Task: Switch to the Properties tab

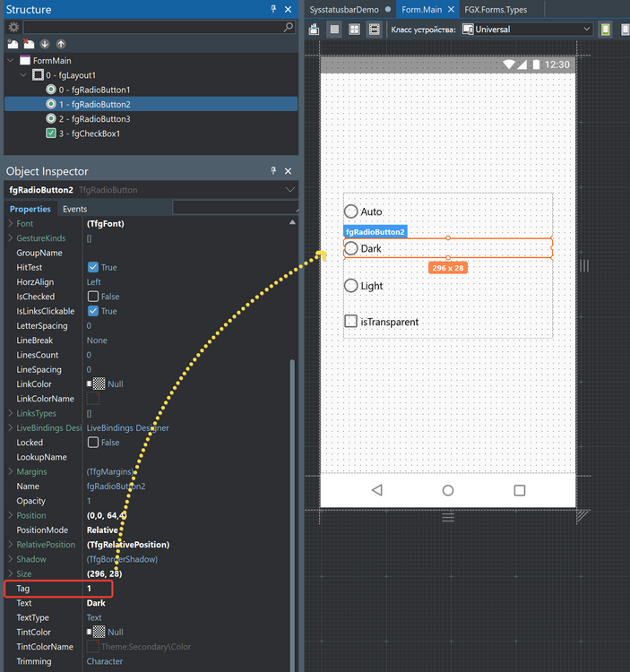Action: tap(30, 209)
